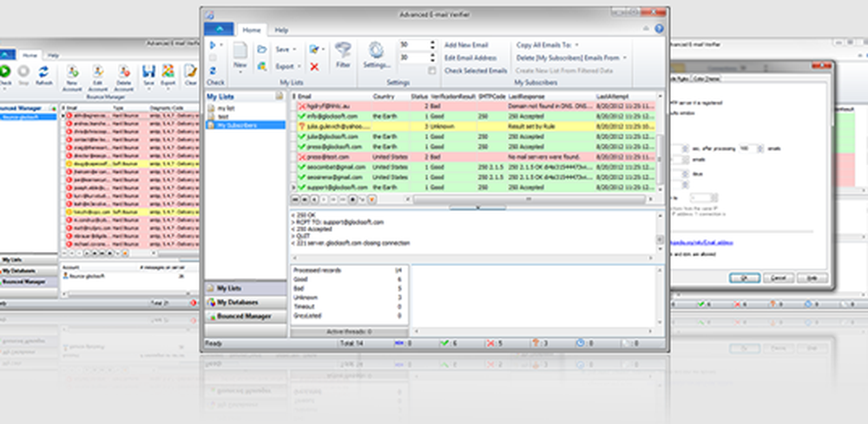Create a new list with the New page icon

[x=240, y=50]
